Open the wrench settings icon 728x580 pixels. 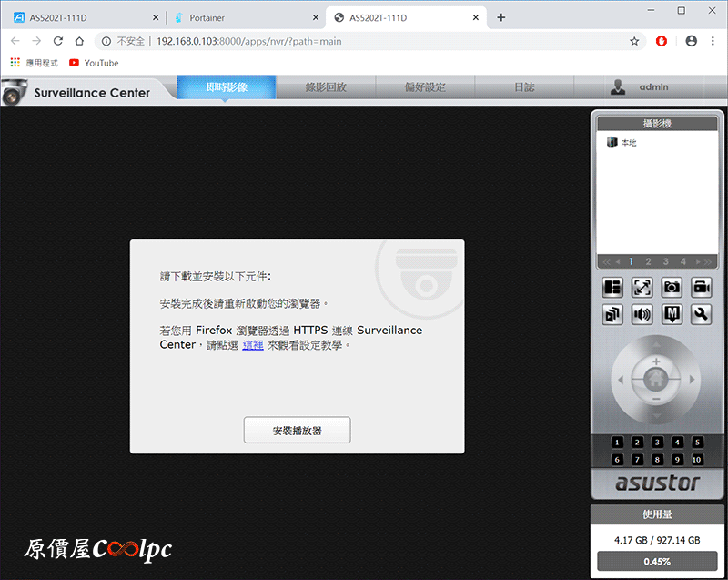point(701,315)
